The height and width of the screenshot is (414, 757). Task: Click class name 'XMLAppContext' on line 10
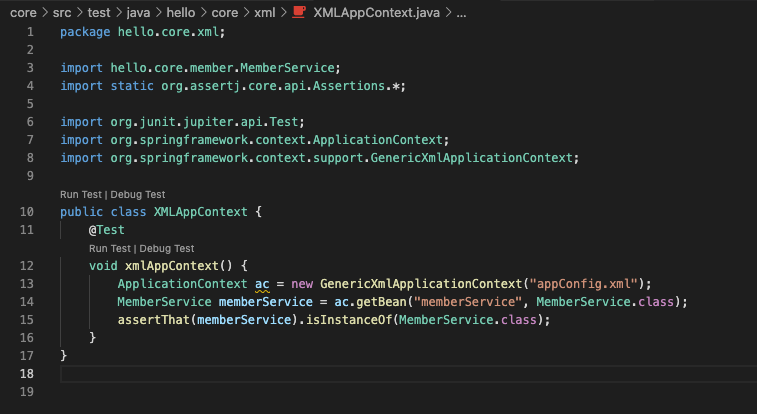(200, 212)
